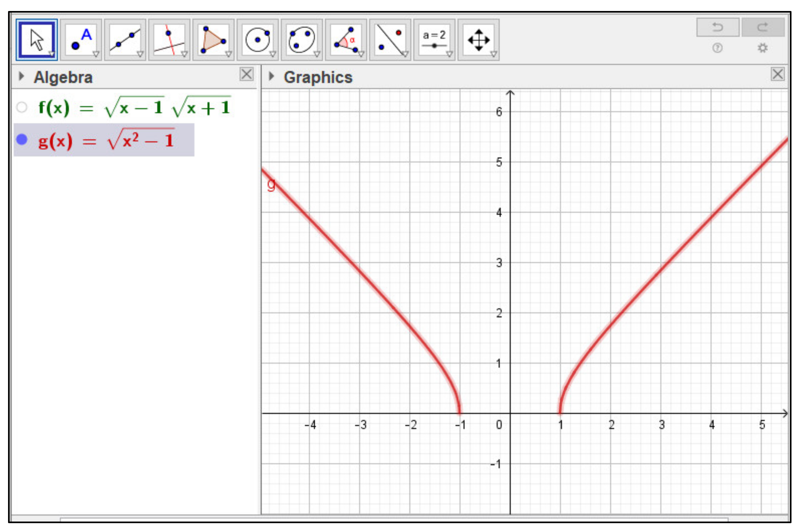Screen dimensions: 799x532
Task: Choose the Ellipse conic tool
Action: (301, 40)
